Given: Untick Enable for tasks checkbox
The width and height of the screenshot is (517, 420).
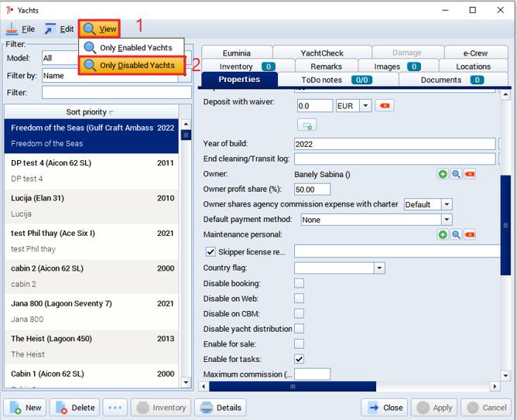Looking at the screenshot, I should click(x=299, y=359).
